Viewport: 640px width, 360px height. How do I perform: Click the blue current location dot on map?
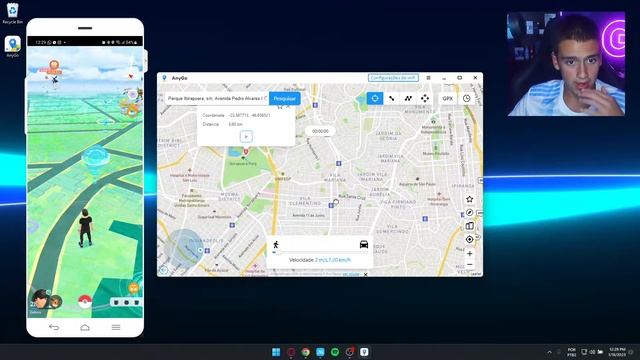tap(200, 250)
